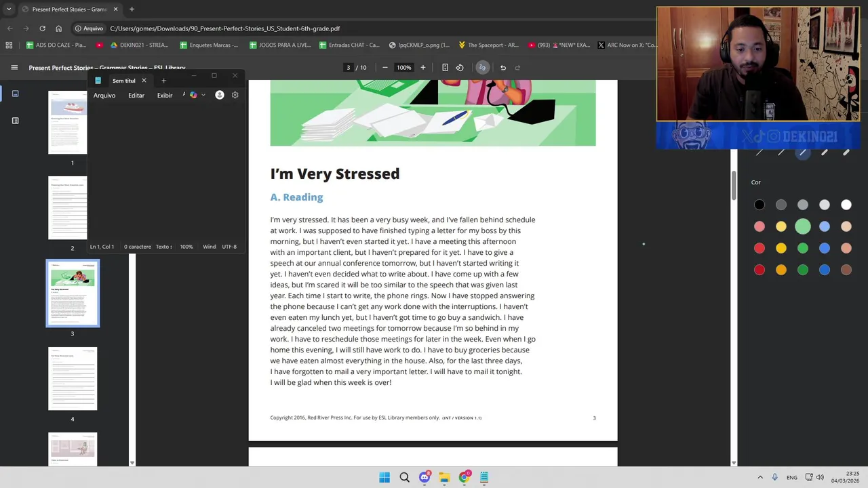This screenshot has height=488, width=868.
Task: Open Windows taskbar search
Action: click(x=405, y=477)
